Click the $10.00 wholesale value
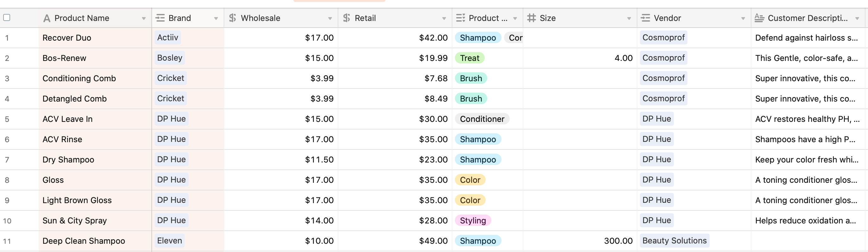Image resolution: width=868 pixels, height=252 pixels. pyautogui.click(x=319, y=241)
